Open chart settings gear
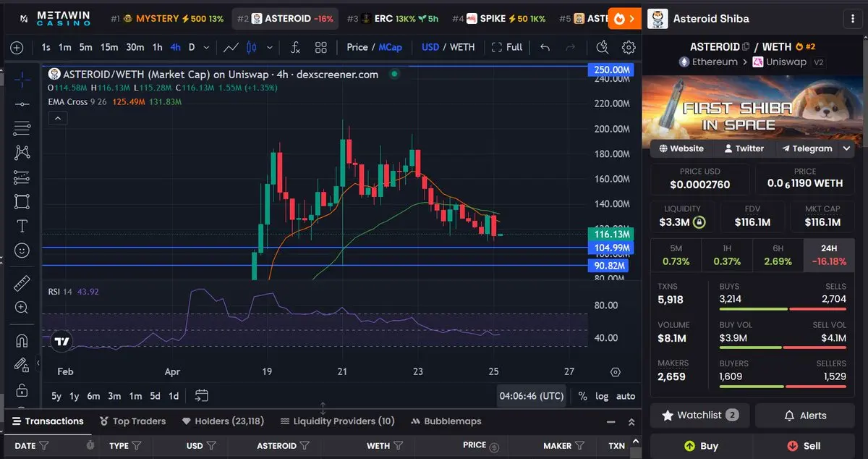This screenshot has width=868, height=459. [629, 48]
